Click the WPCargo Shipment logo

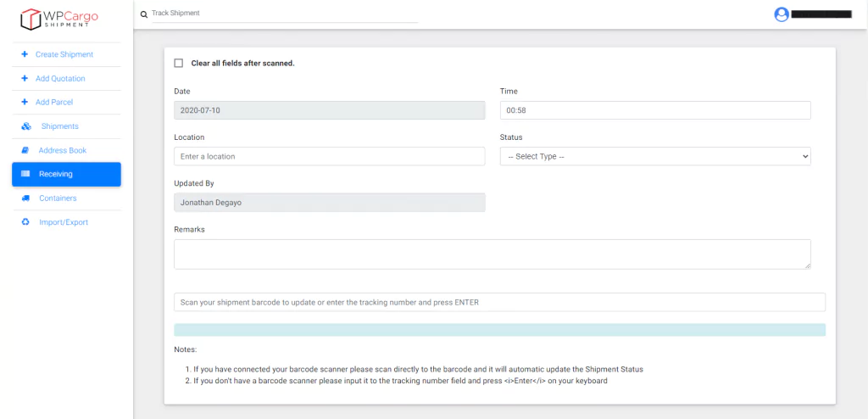59,19
